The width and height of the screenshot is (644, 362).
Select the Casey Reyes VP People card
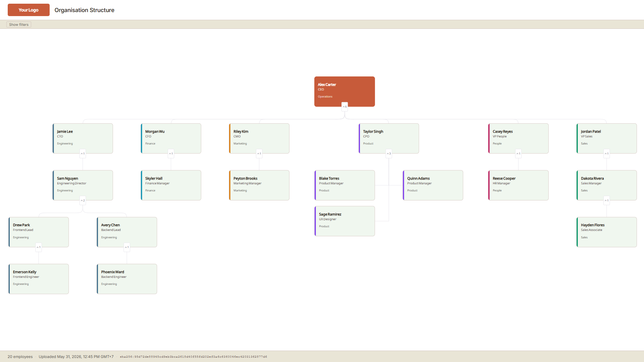coord(518,138)
